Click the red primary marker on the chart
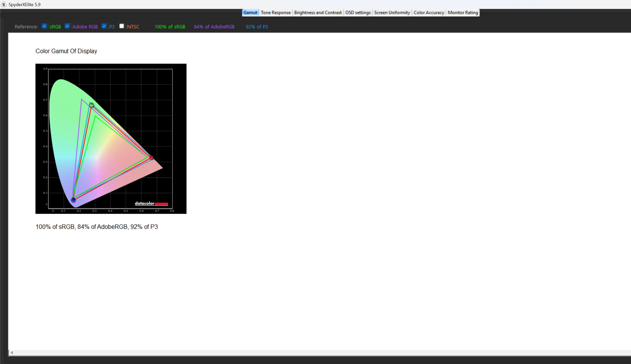This screenshot has height=364, width=631. tap(151, 157)
